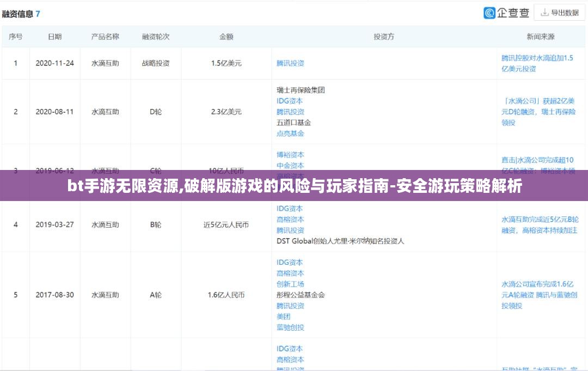Select the date cell 2020-08-11
This screenshot has height=371, width=588.
click(55, 112)
